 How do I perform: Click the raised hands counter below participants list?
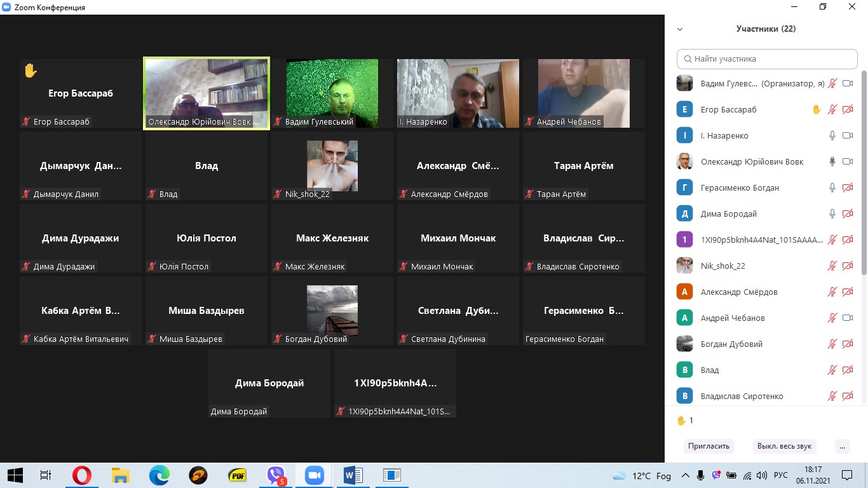(x=685, y=421)
